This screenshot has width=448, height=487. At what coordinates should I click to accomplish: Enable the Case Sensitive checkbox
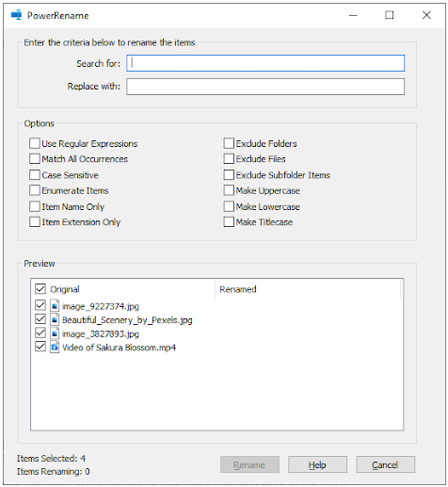(35, 175)
